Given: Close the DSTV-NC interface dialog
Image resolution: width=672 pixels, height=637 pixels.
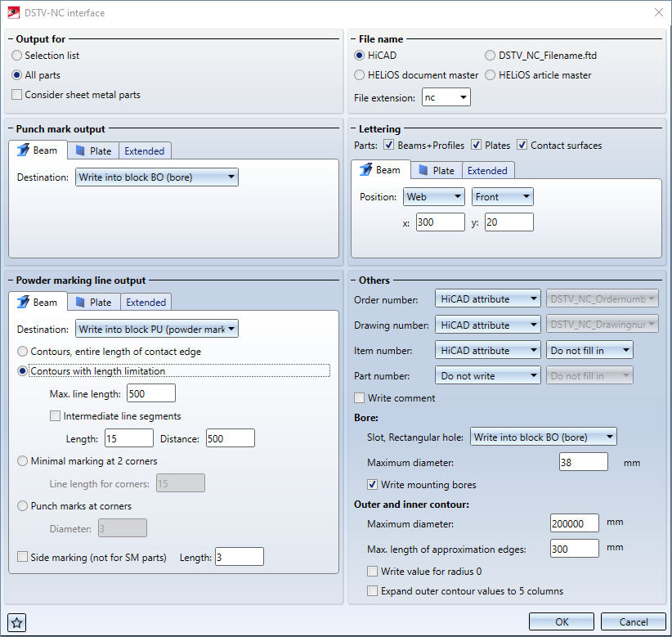Looking at the screenshot, I should click(x=659, y=12).
